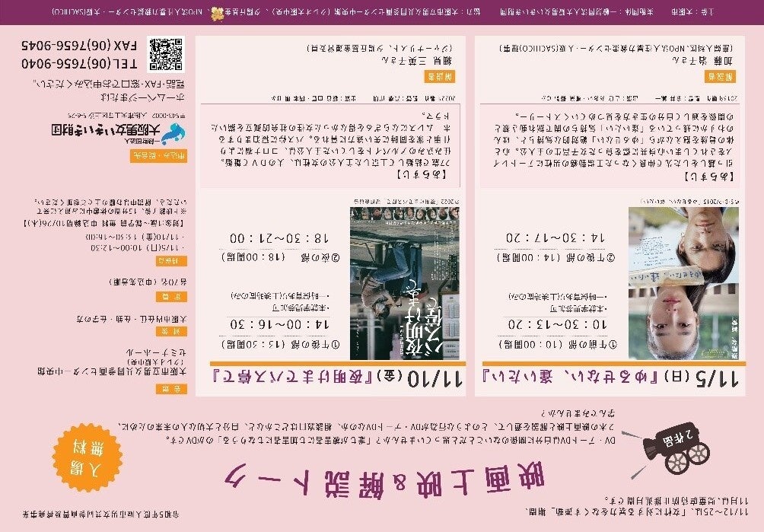
Task: Click the TEL (06)7656-9040 phone number
Action: (79, 63)
